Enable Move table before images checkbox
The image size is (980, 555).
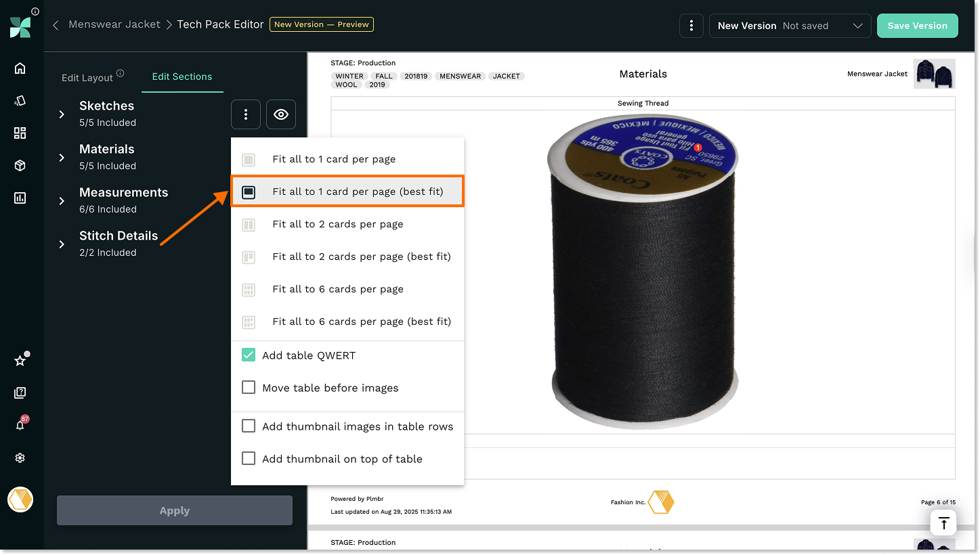pyautogui.click(x=249, y=388)
